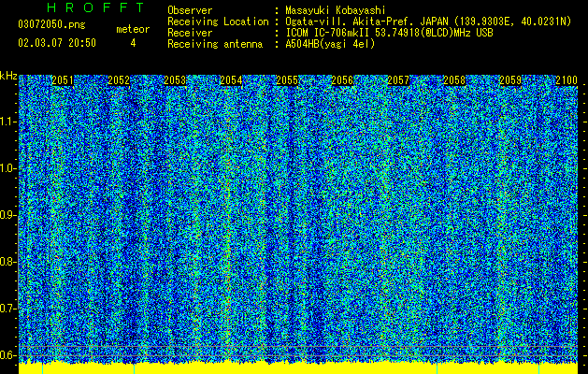Image resolution: width=588 pixels, height=374 pixels.
Task: Click the meteor count value 4
Action: (x=133, y=43)
